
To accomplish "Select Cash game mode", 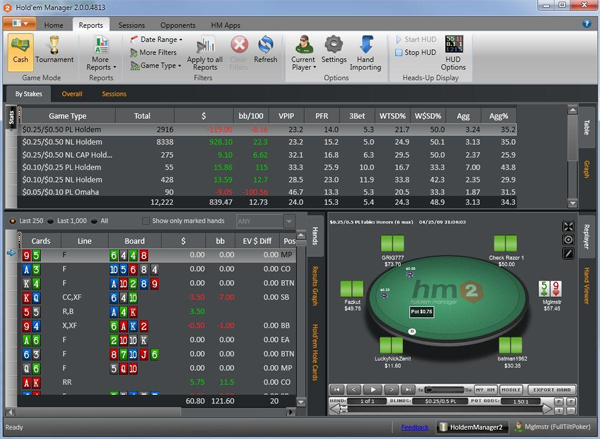I will [20, 50].
